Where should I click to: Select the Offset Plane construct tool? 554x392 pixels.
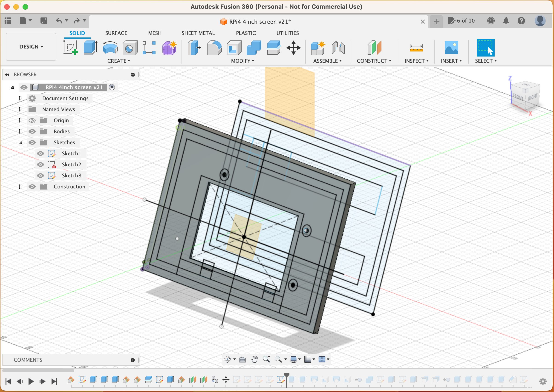(x=374, y=48)
